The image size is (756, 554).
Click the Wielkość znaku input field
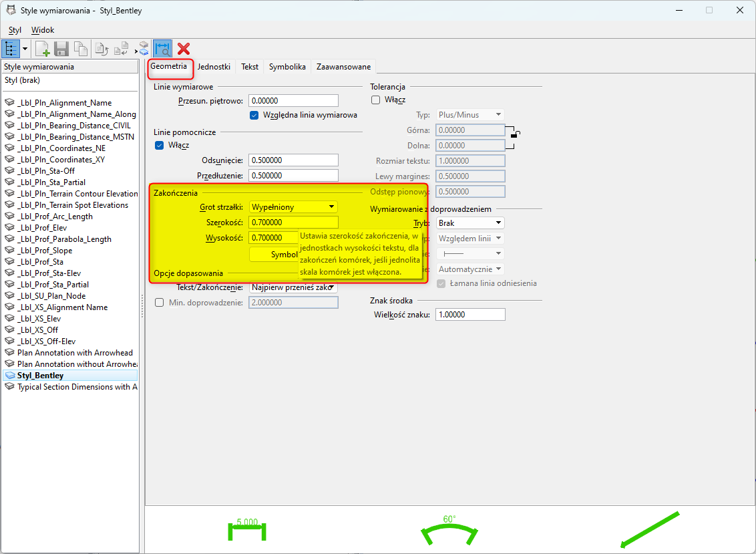[x=469, y=314]
